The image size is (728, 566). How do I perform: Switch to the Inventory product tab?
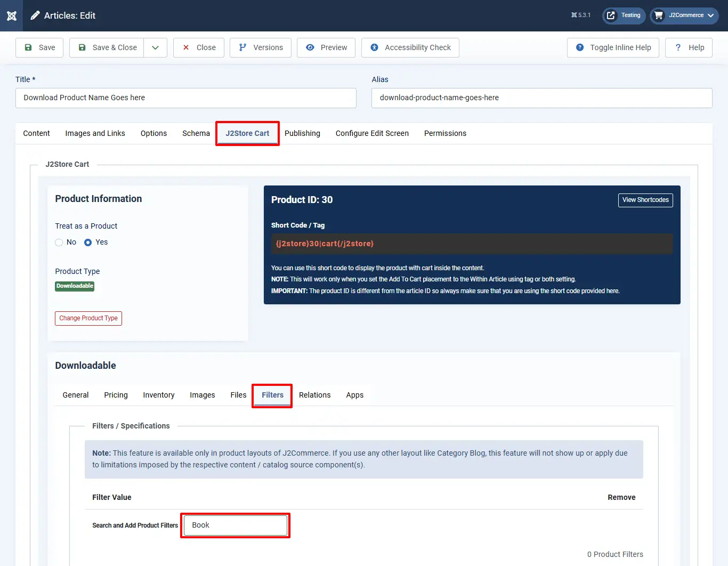(159, 395)
